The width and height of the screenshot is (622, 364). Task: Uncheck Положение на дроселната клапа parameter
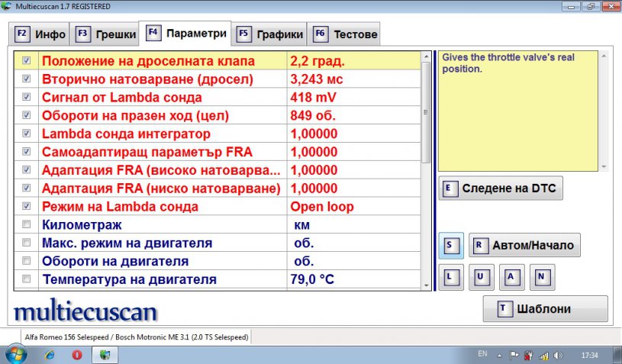pos(27,60)
